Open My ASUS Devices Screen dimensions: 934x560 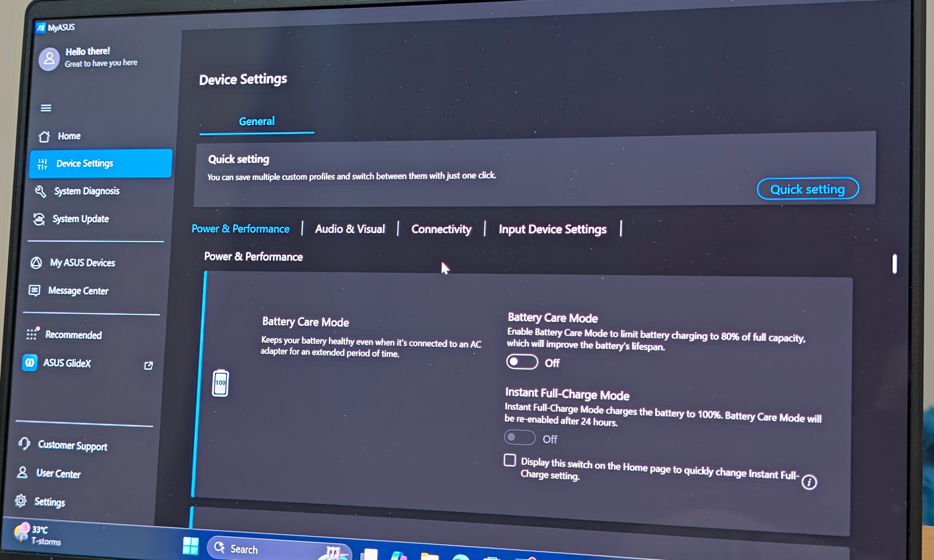click(x=72, y=263)
